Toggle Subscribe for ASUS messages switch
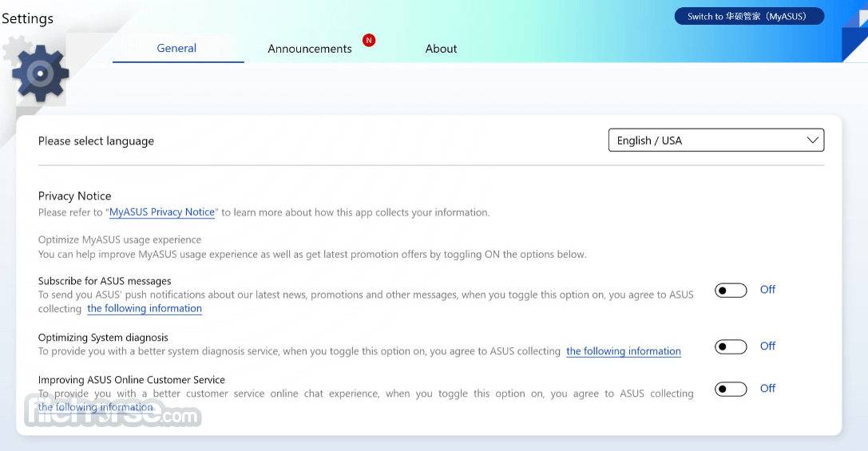The image size is (868, 451). click(x=731, y=290)
